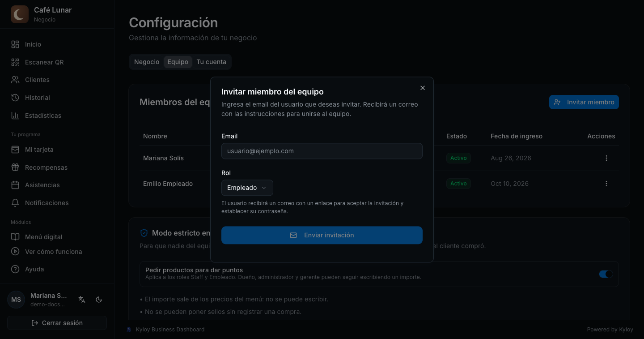Click the Invitar miembro button
This screenshot has height=339, width=644.
click(x=584, y=102)
